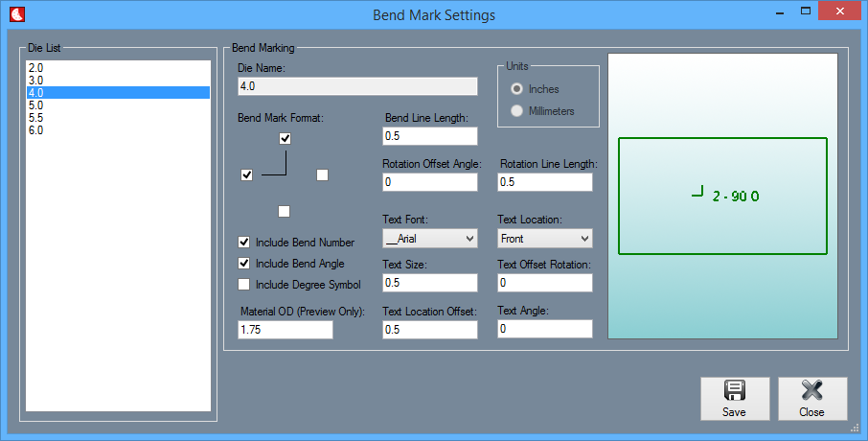Click the Text Offset Rotation field
Screen dimensions: 868x441
545,283
